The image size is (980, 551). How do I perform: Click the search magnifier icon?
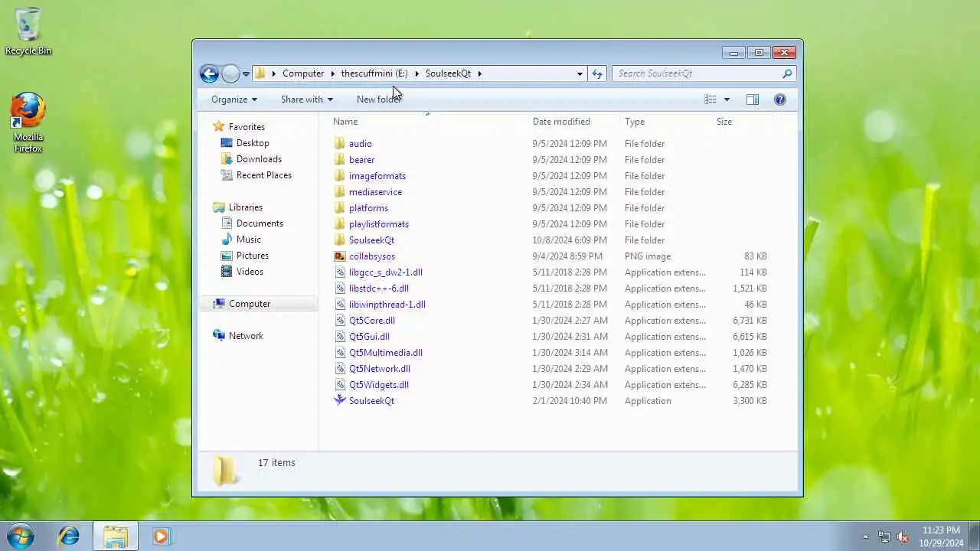coord(787,73)
